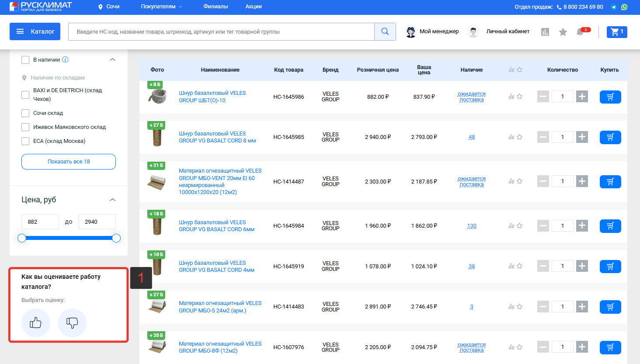640x364 pixels.
Task: Collapse the 'Цена, руб' filter section
Action: coord(112,200)
